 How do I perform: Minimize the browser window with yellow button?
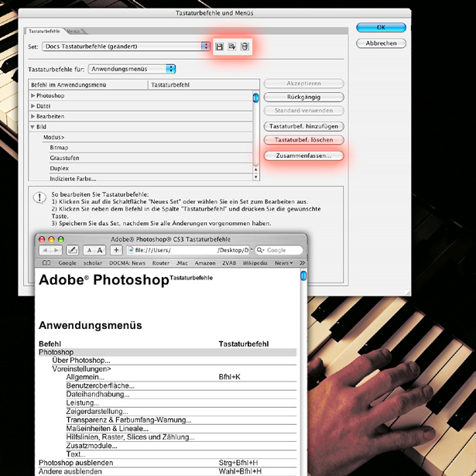[51, 239]
